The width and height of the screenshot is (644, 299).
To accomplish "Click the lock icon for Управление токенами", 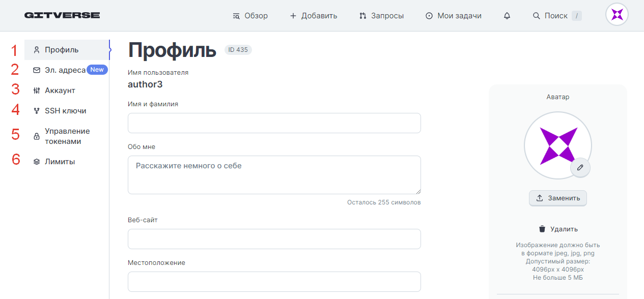I will pos(37,136).
